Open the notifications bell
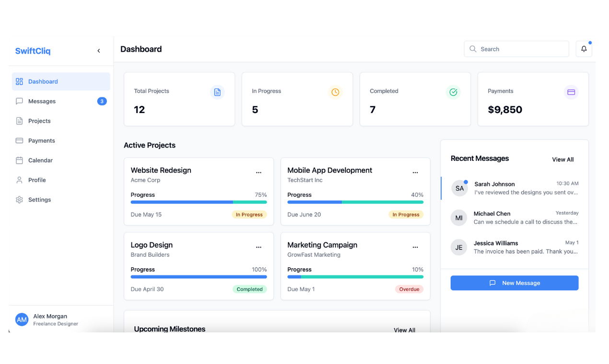The width and height of the screenshot is (609, 364). pos(584,49)
